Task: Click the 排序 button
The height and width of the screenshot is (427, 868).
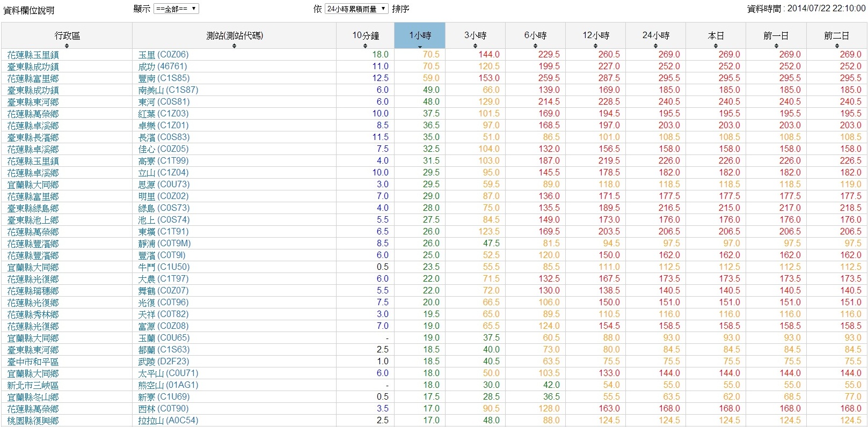Action: click(400, 9)
